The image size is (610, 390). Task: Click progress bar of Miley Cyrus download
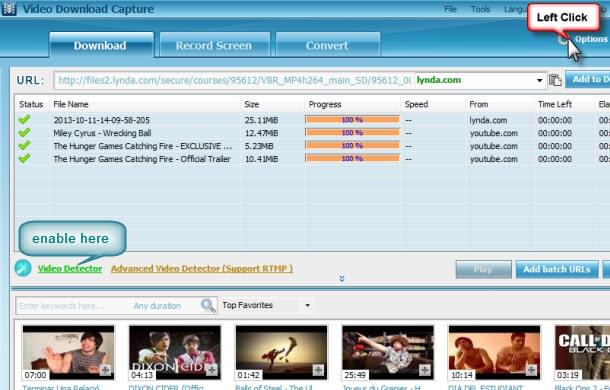(352, 133)
